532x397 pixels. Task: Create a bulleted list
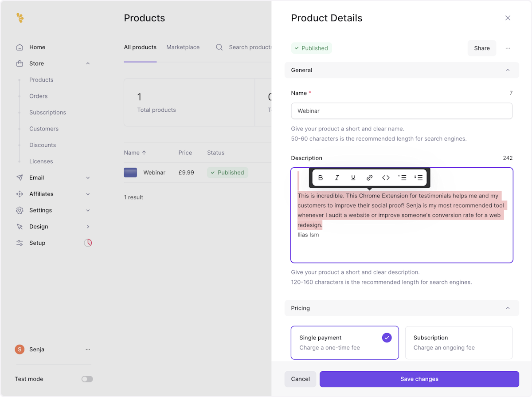click(402, 178)
